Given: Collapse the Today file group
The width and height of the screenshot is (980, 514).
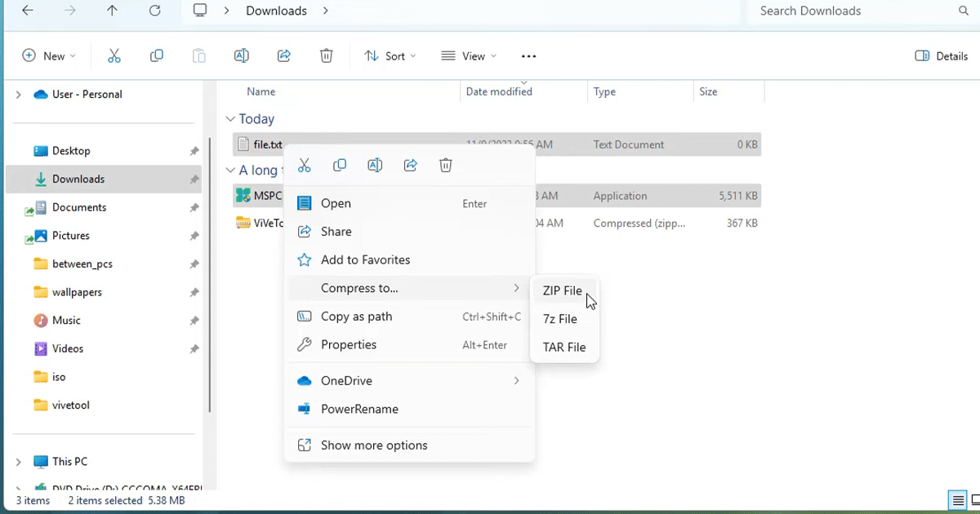Looking at the screenshot, I should [x=231, y=119].
